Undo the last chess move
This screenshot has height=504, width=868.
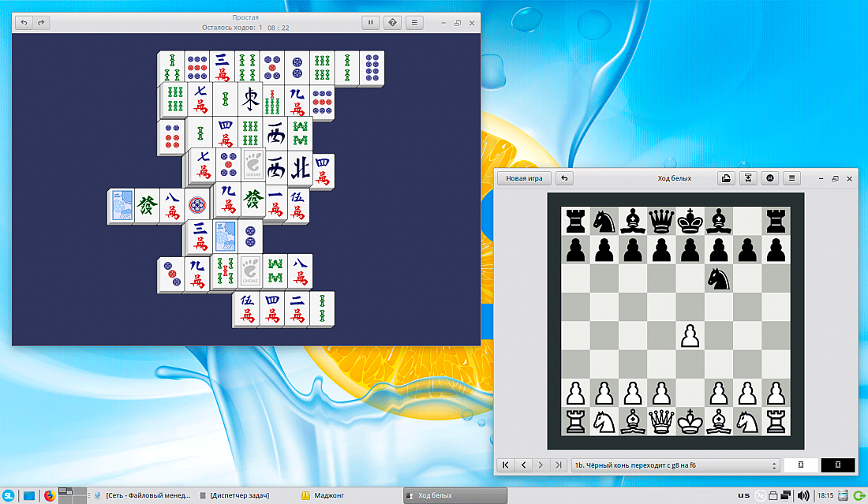point(564,178)
